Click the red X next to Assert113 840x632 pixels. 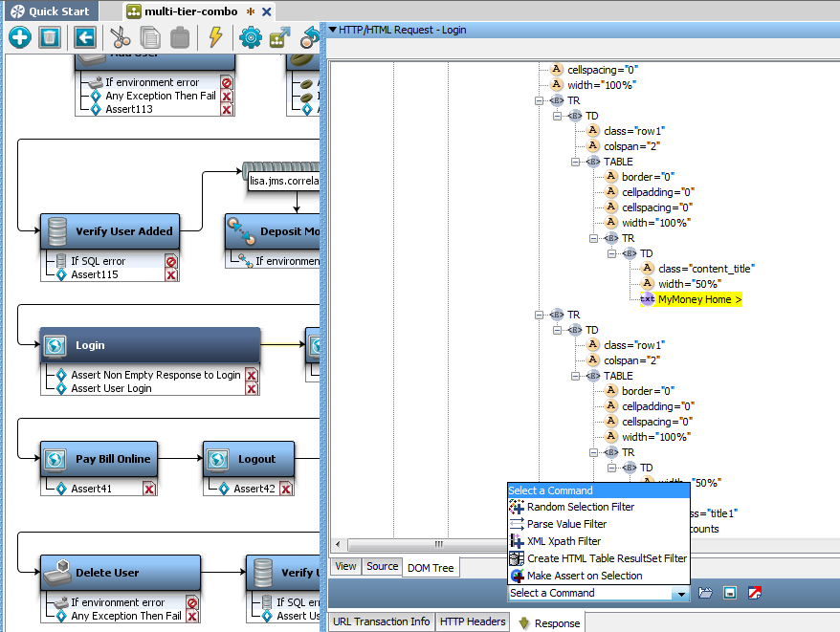[227, 110]
